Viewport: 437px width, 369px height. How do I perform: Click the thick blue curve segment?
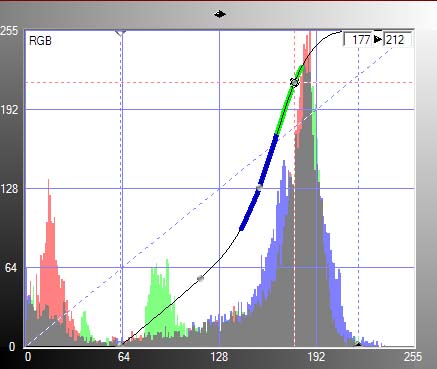pos(259,182)
